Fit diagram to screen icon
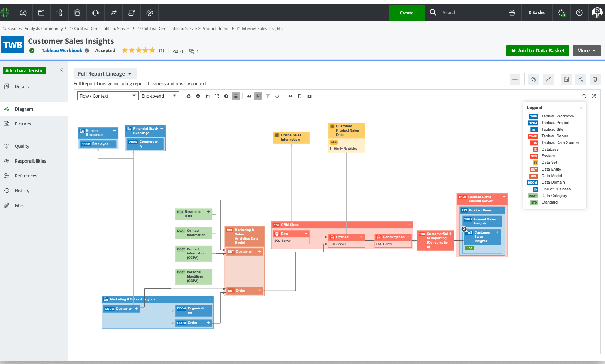The image size is (605, 364). point(217,96)
